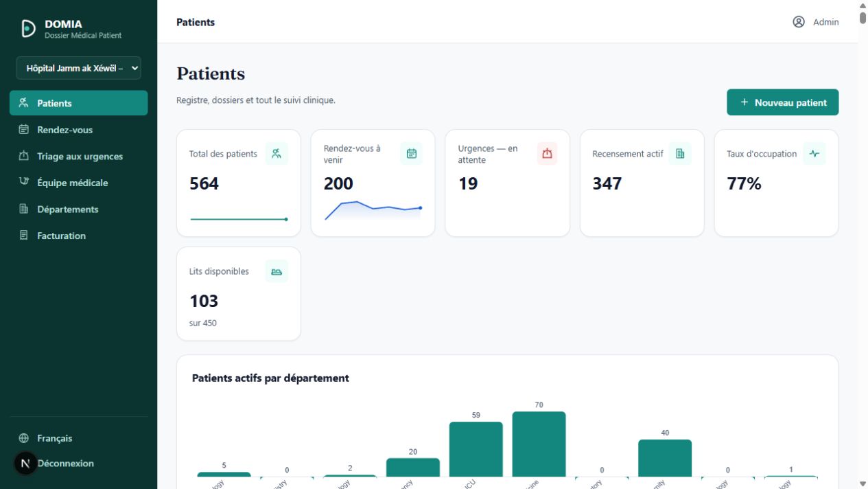
Task: Click the Départements building icon in sidebar
Action: coord(24,209)
